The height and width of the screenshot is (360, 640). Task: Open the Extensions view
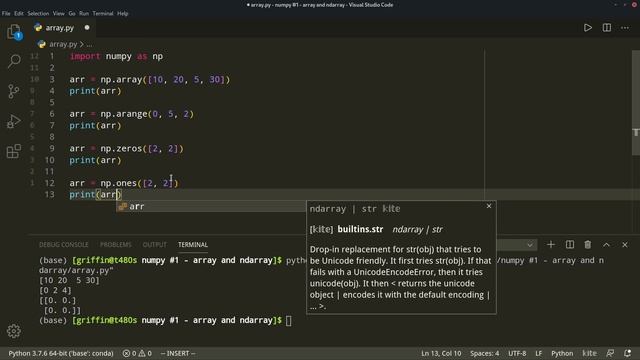point(14,151)
